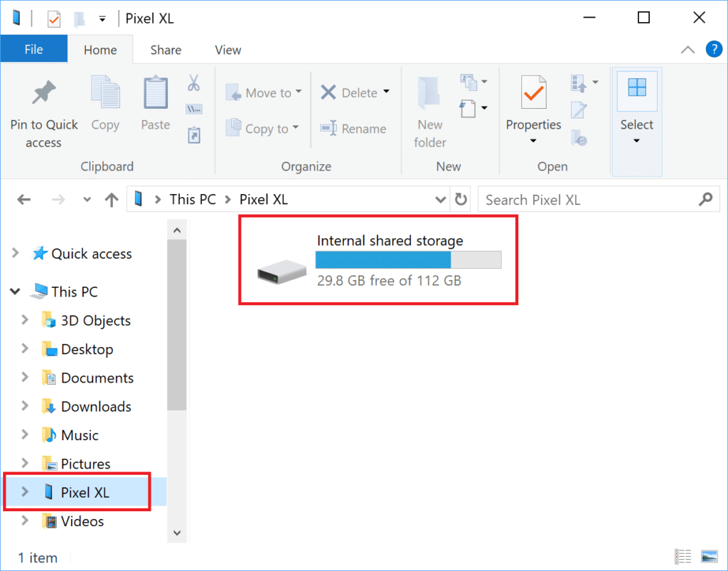The width and height of the screenshot is (728, 571).
Task: Click the Copy ribbon button
Action: [x=105, y=104]
